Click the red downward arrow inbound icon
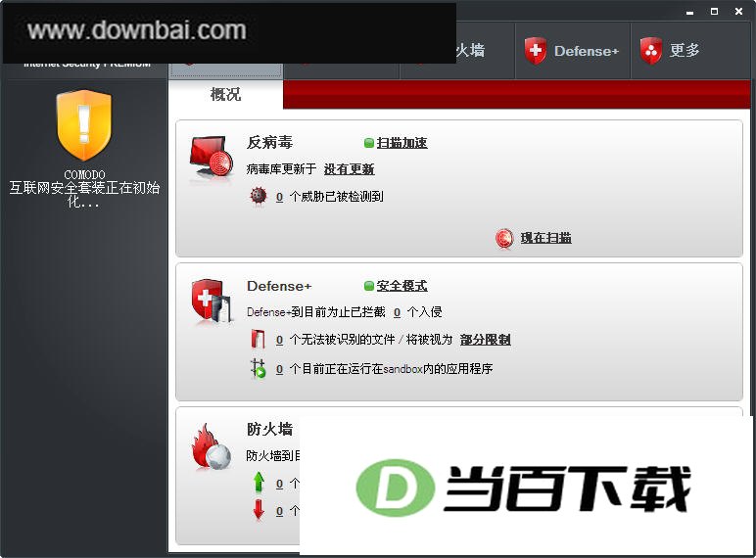Screen dimensions: 756x558 point(259,510)
